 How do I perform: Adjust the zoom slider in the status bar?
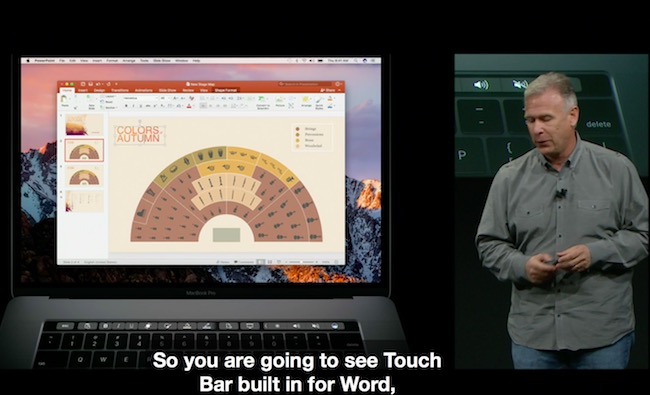coord(302,262)
